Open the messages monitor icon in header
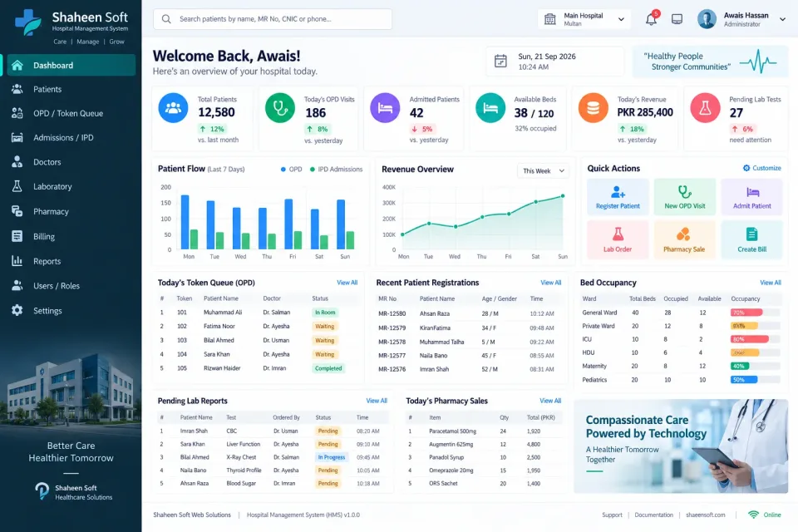The image size is (798, 532). (677, 19)
